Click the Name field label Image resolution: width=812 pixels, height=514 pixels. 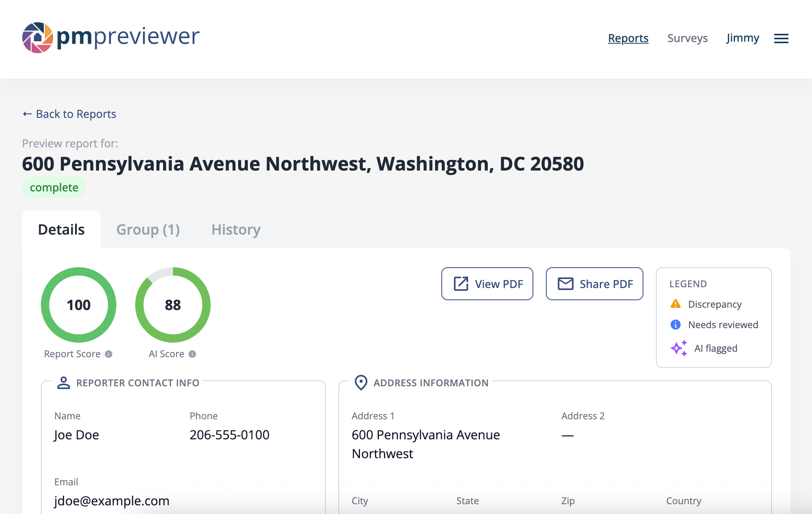tap(67, 416)
